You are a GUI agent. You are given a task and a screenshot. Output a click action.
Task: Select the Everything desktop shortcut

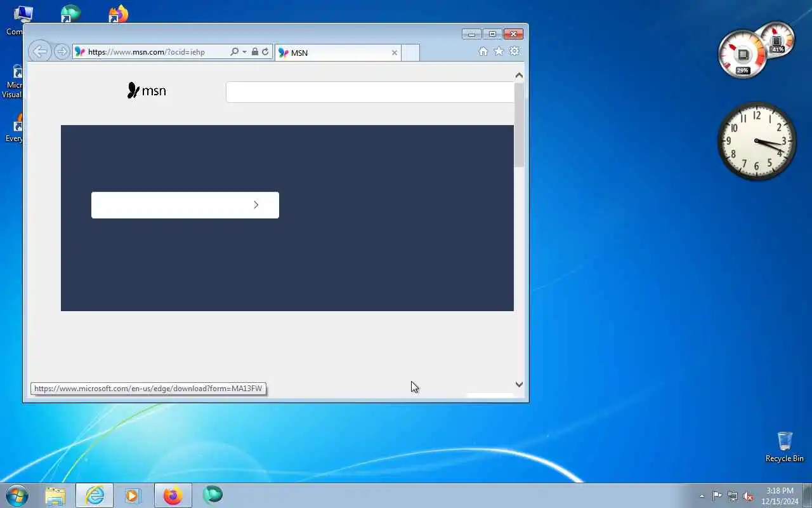point(15,127)
